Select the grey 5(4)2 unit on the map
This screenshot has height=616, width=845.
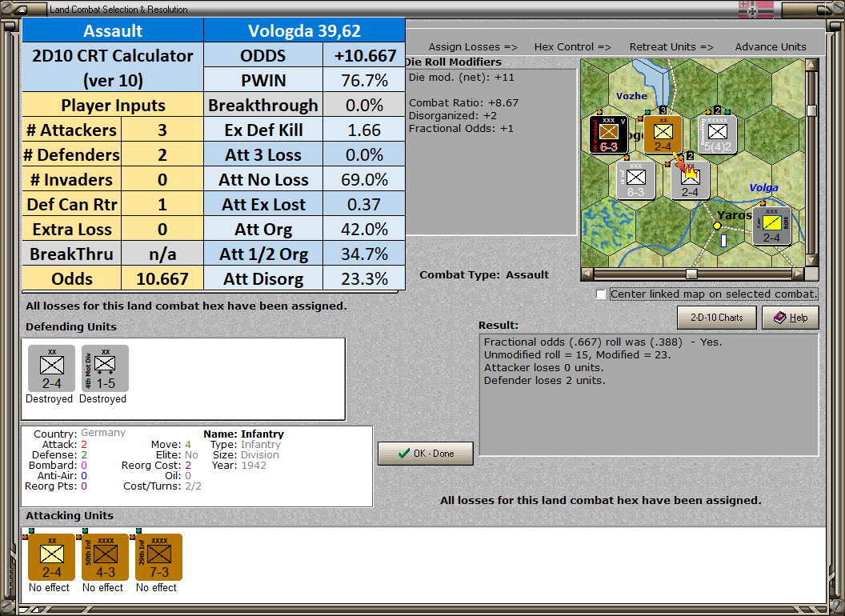pos(717,134)
